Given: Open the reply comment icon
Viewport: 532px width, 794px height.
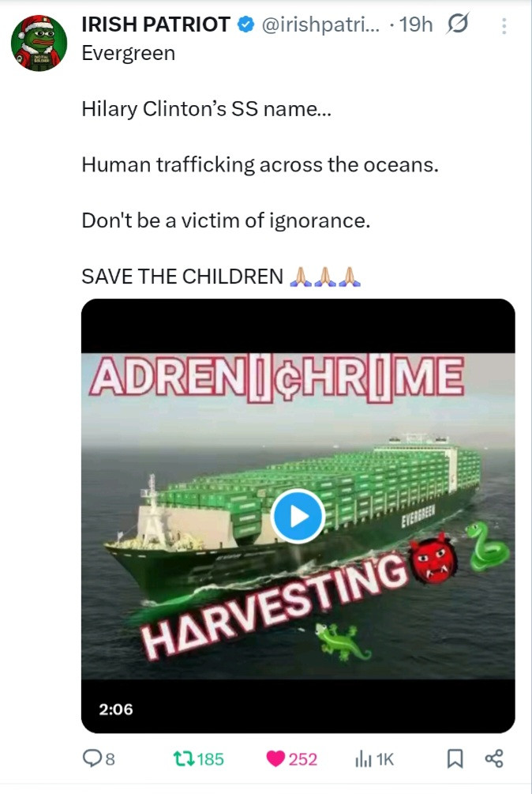Looking at the screenshot, I should (93, 758).
